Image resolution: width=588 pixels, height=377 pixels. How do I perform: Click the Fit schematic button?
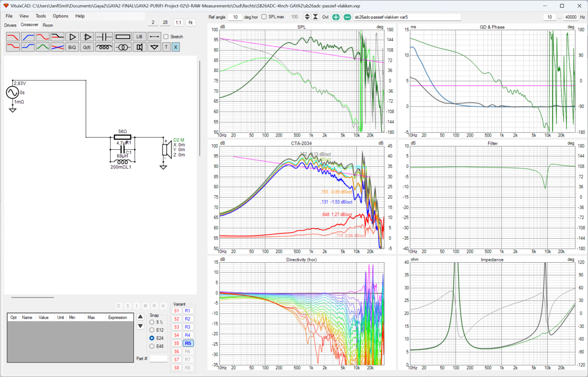pos(191,23)
